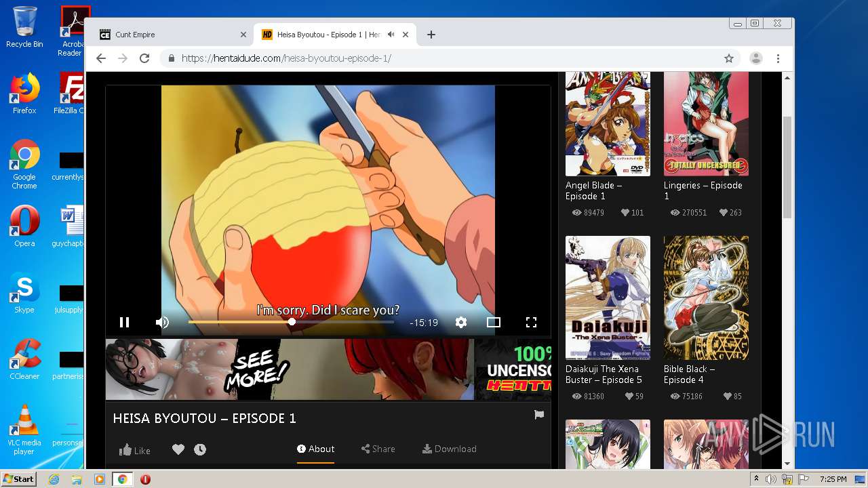The image size is (868, 488).
Task: Switch to the Download tab
Action: 449,449
